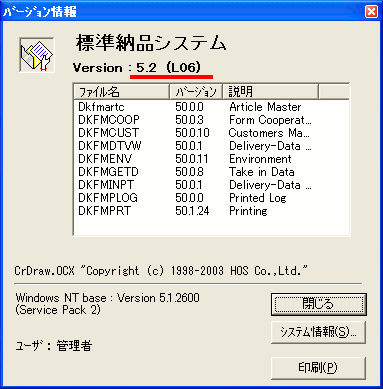The width and height of the screenshot is (383, 389).
Task: Close the dialog with the 閉じる button
Action: (x=318, y=304)
